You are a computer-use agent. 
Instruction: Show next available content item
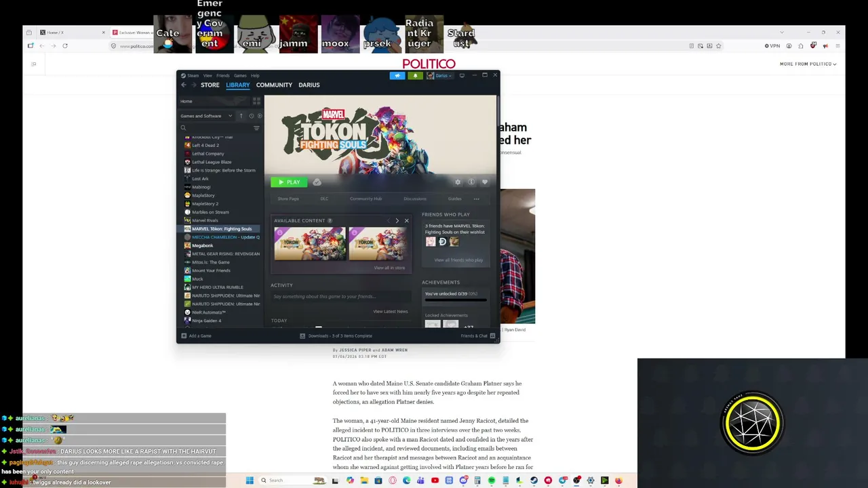point(397,221)
